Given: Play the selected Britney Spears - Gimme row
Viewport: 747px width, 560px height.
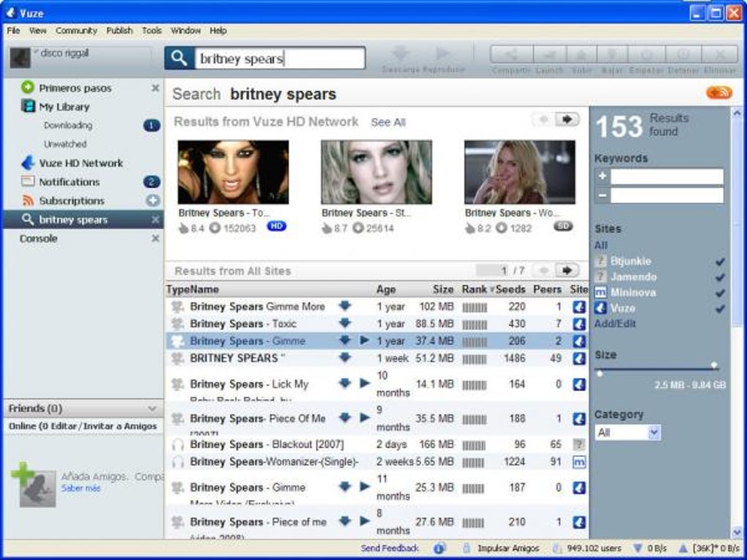Looking at the screenshot, I should (x=365, y=340).
